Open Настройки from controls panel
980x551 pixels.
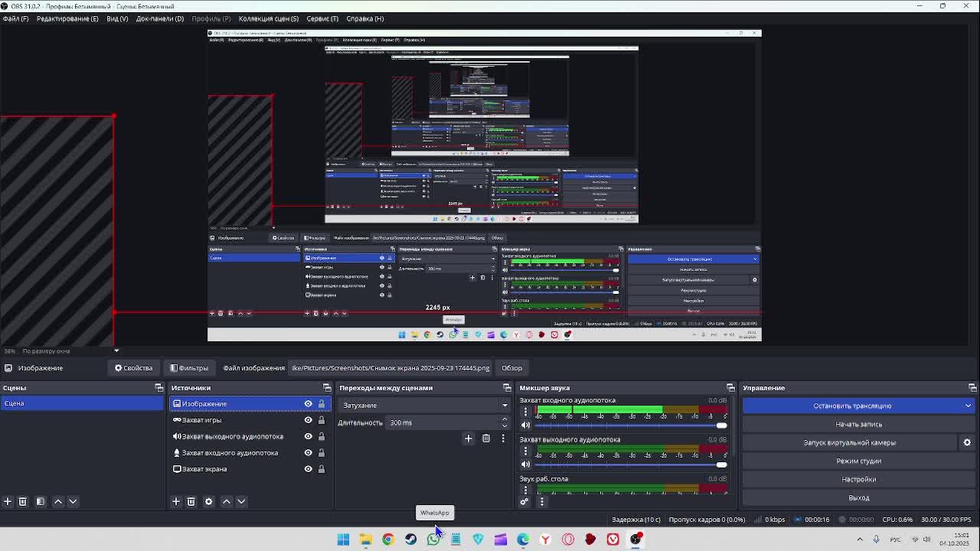pyautogui.click(x=859, y=479)
